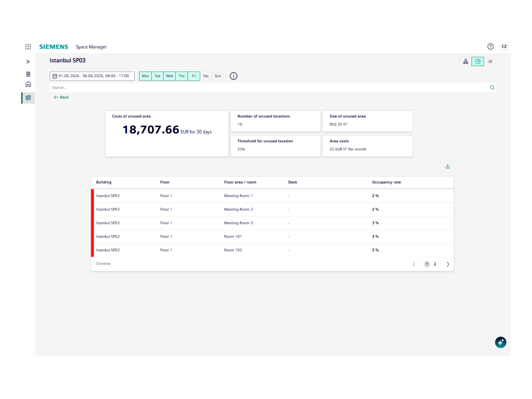
Task: Open the home icon in sidebar
Action: pyautogui.click(x=28, y=84)
